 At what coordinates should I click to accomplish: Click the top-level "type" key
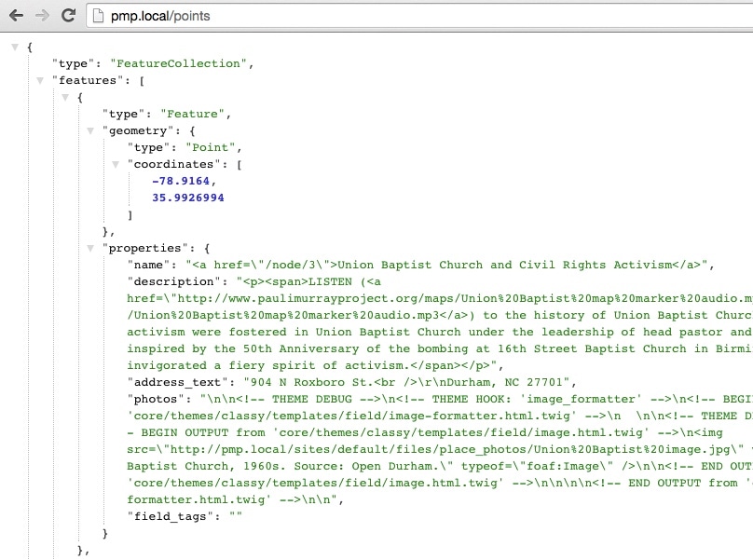point(73,64)
